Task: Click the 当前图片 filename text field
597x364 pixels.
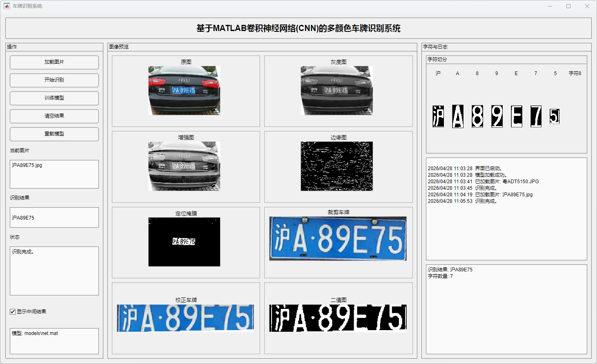Action: coord(54,174)
